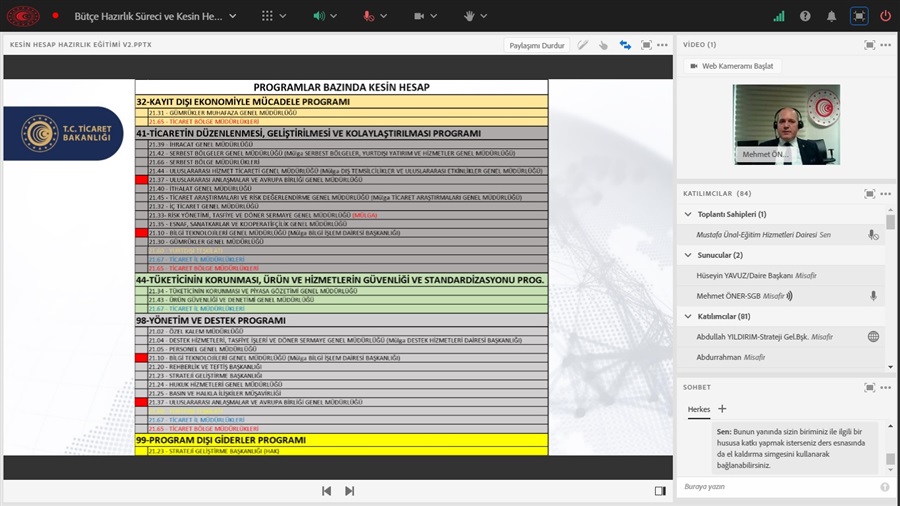Image resolution: width=900 pixels, height=506 pixels.
Task: Go to the previous slide
Action: tap(327, 491)
